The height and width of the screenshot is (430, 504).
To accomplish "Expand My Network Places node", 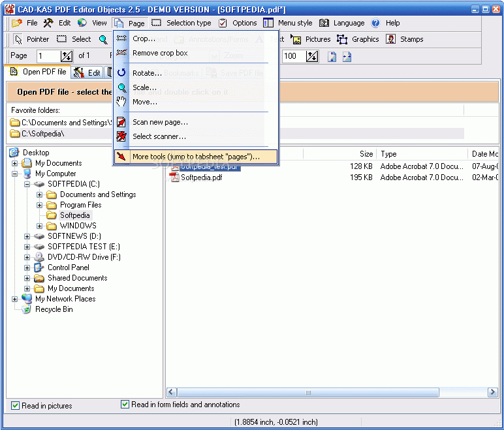I will click(x=14, y=299).
